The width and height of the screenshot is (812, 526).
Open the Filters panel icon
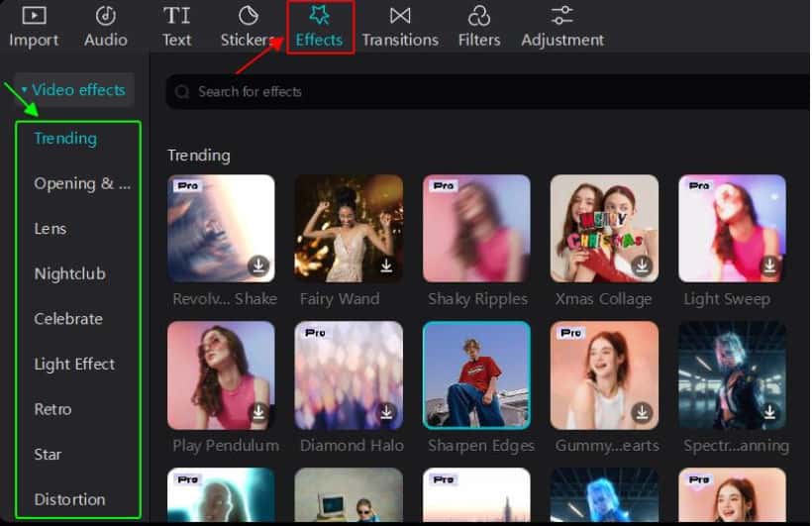click(479, 16)
